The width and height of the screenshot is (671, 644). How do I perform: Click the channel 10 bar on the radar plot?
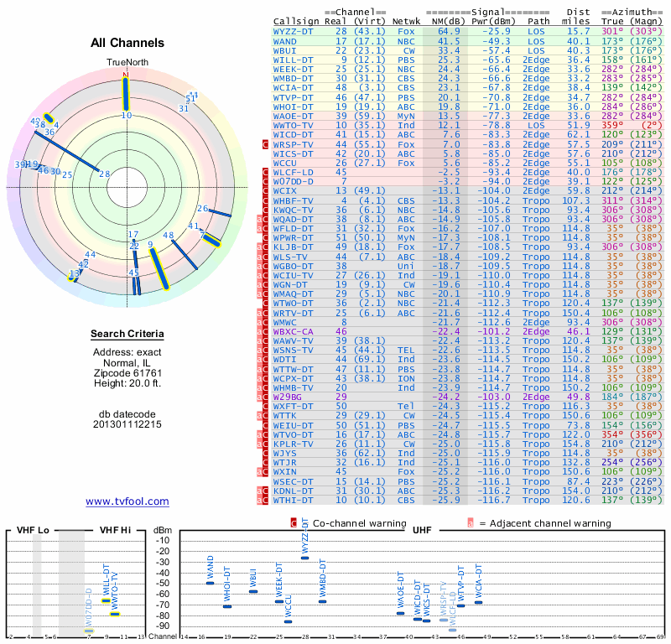pyautogui.click(x=126, y=94)
